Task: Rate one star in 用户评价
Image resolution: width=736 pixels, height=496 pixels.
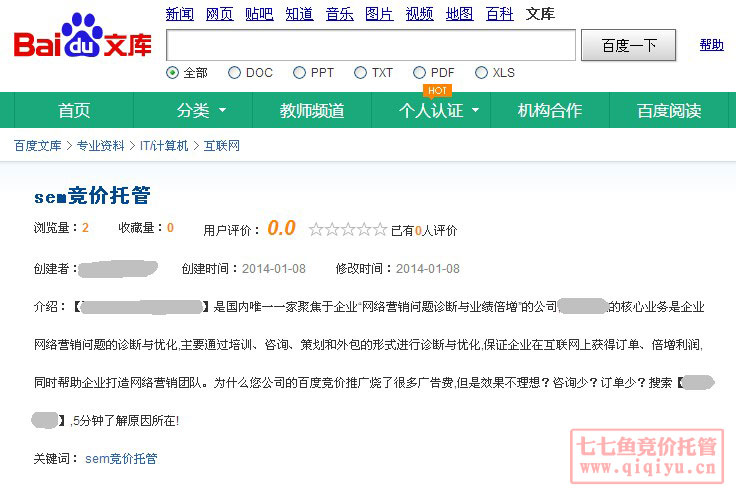Action: pos(316,229)
